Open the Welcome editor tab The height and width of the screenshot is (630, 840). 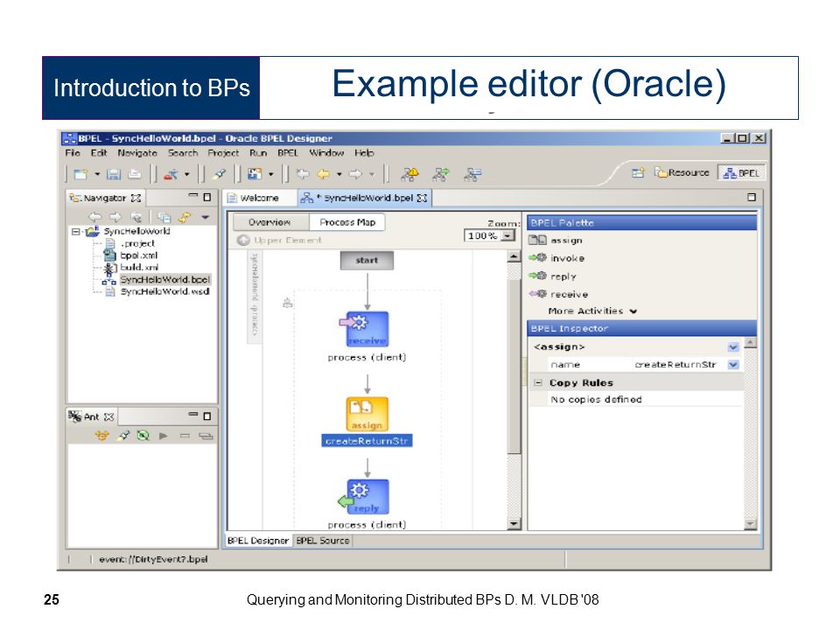click(x=259, y=199)
